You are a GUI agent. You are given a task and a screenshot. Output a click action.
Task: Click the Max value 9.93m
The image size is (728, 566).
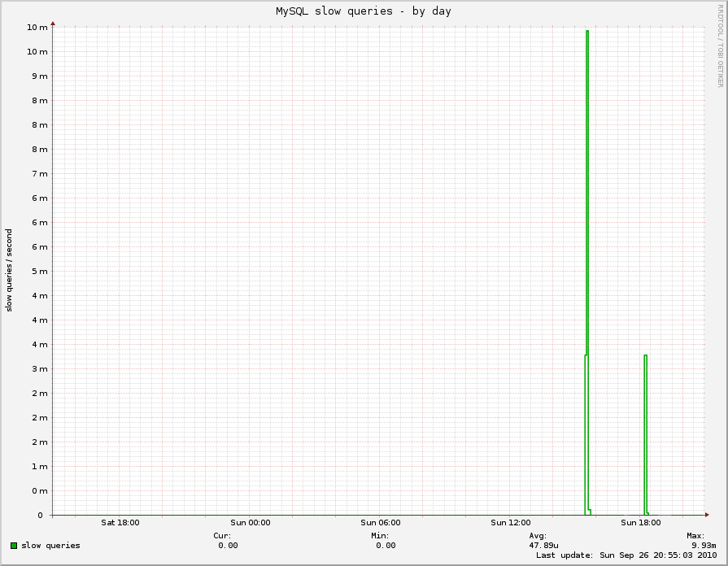coord(704,545)
